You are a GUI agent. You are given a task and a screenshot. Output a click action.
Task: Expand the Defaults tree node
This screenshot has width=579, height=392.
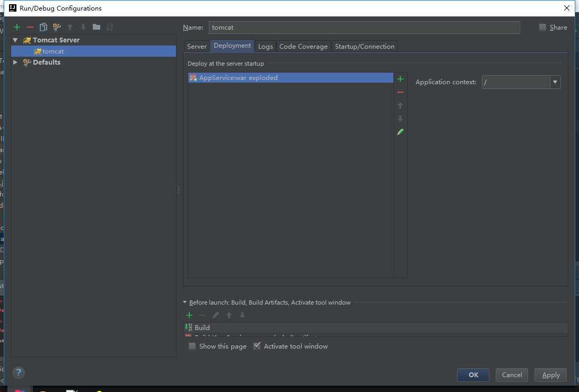click(x=15, y=63)
